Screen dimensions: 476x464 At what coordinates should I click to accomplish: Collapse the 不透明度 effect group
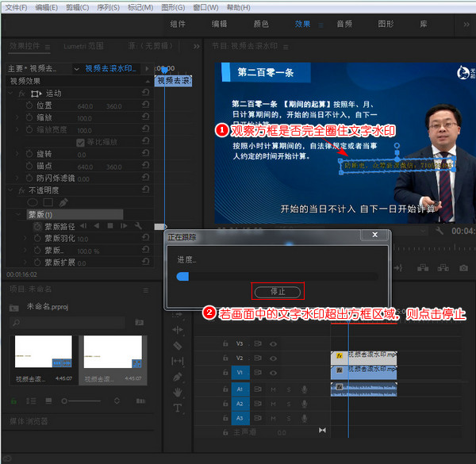pyautogui.click(x=11, y=190)
